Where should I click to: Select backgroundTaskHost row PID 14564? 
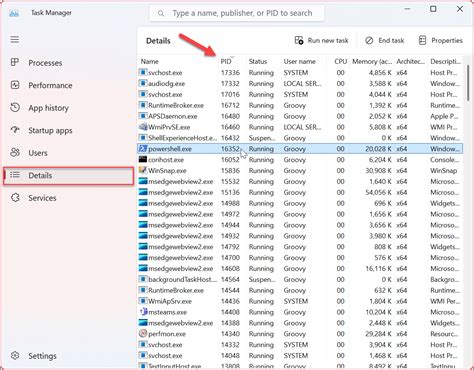(x=300, y=279)
